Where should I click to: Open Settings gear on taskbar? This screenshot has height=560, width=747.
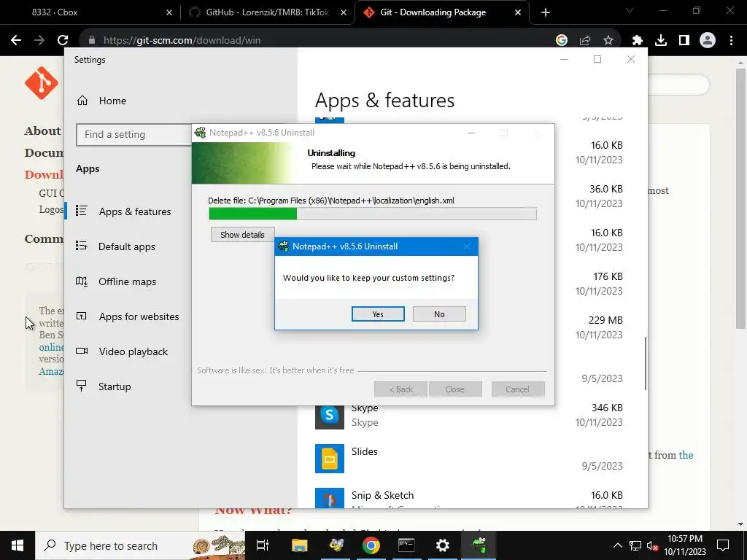443,545
